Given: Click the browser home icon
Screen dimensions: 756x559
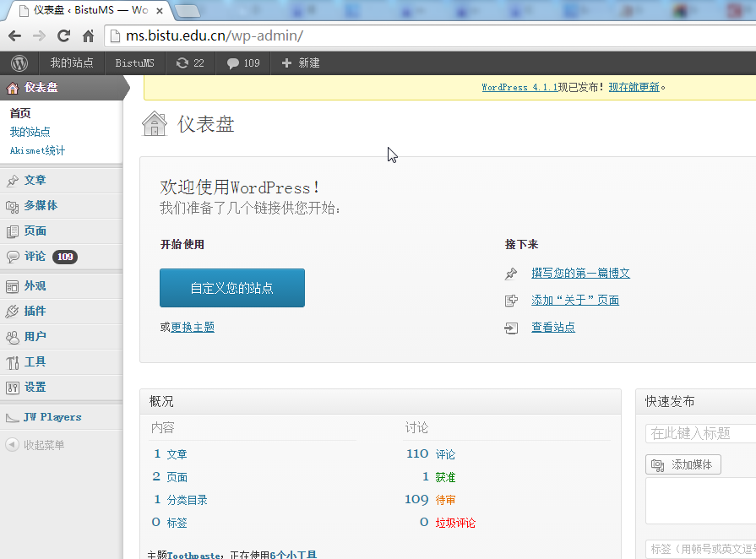Looking at the screenshot, I should click(88, 35).
